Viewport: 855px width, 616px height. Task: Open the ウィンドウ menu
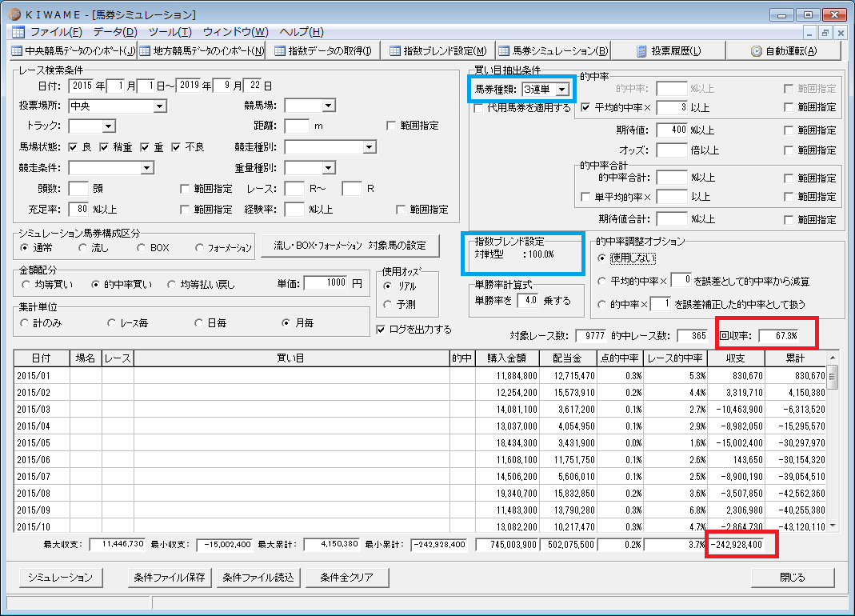[236, 32]
